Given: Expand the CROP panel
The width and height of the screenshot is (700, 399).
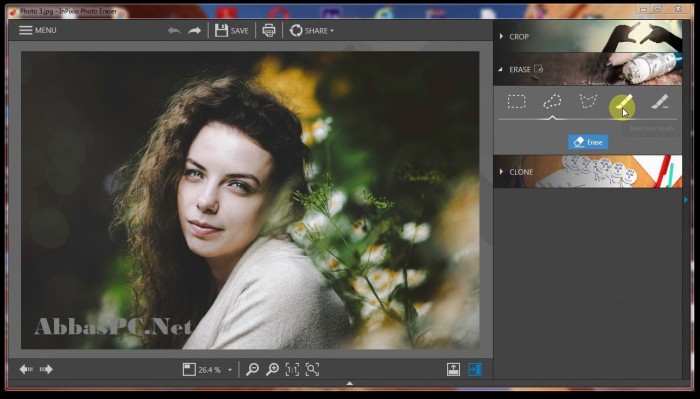Looking at the screenshot, I should coord(588,37).
